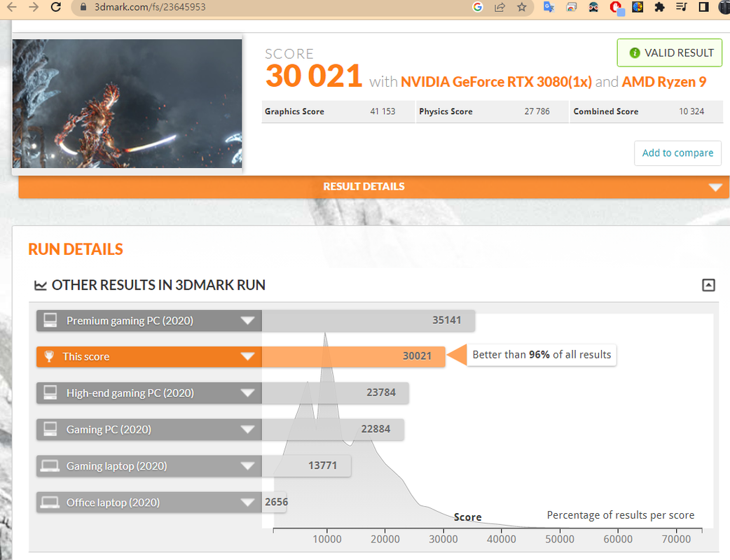
Task: Go forward to the next page
Action: pos(34,7)
